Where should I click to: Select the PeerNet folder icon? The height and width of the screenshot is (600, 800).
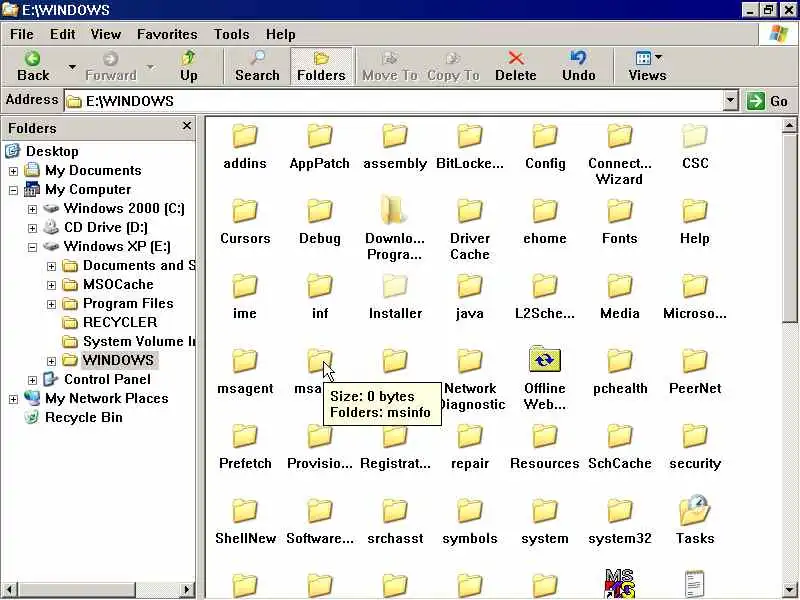694,361
